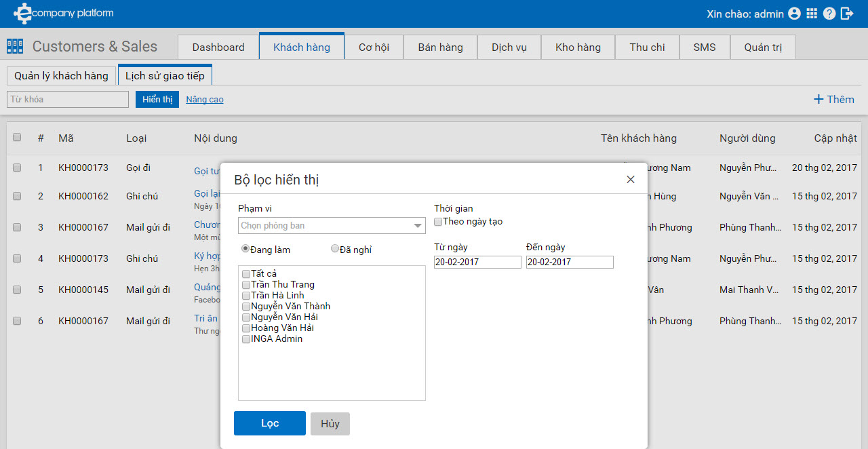Screen dimensions: 868x449
Task: Switch to the Khách hàng tab
Action: [302, 47]
